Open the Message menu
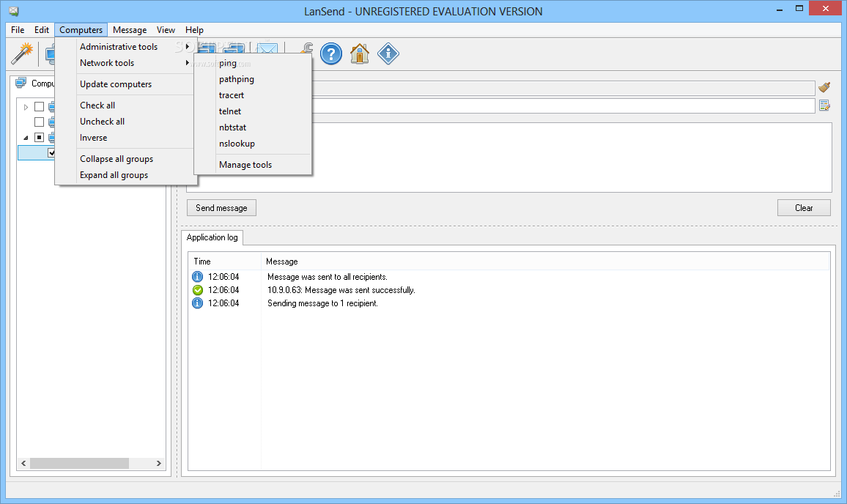 [x=130, y=30]
